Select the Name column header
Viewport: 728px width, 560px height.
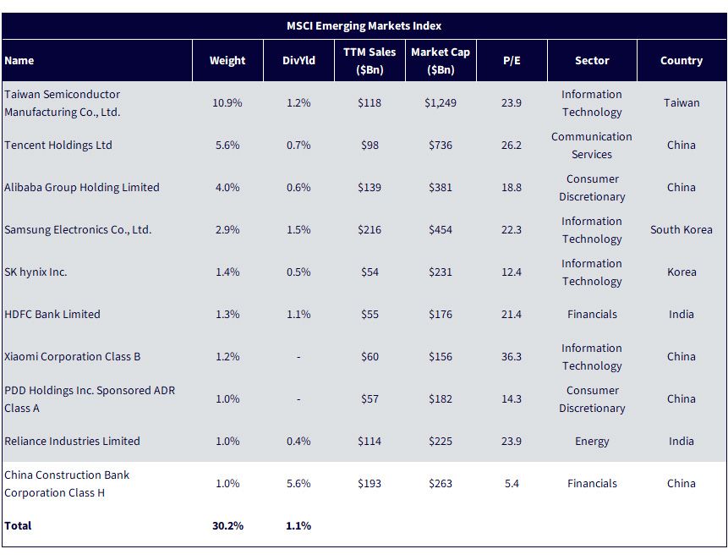pos(19,60)
